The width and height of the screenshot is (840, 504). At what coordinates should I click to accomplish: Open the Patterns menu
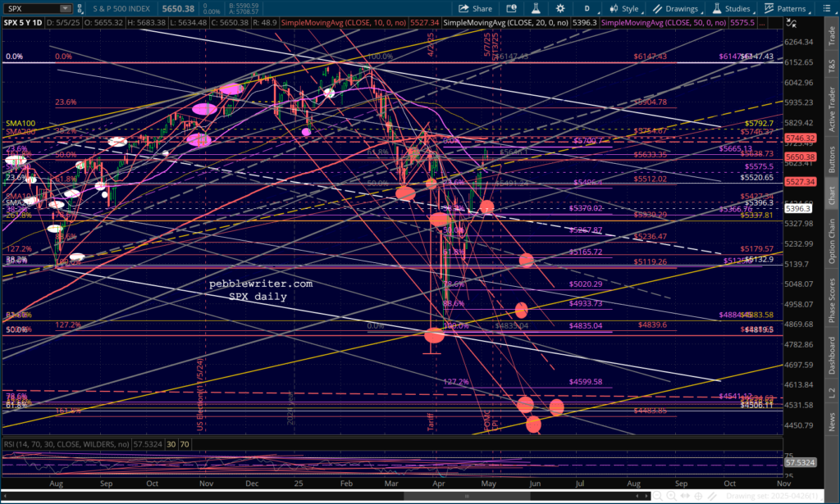click(x=786, y=8)
